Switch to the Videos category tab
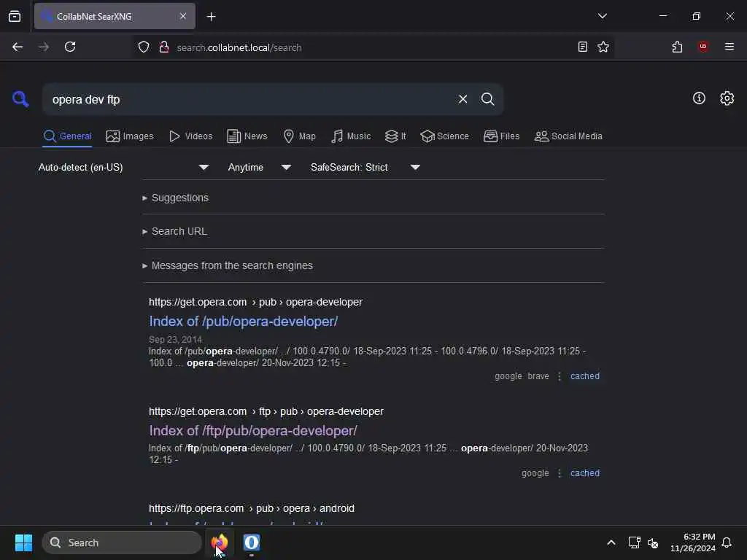The height and width of the screenshot is (560, 747). point(190,136)
